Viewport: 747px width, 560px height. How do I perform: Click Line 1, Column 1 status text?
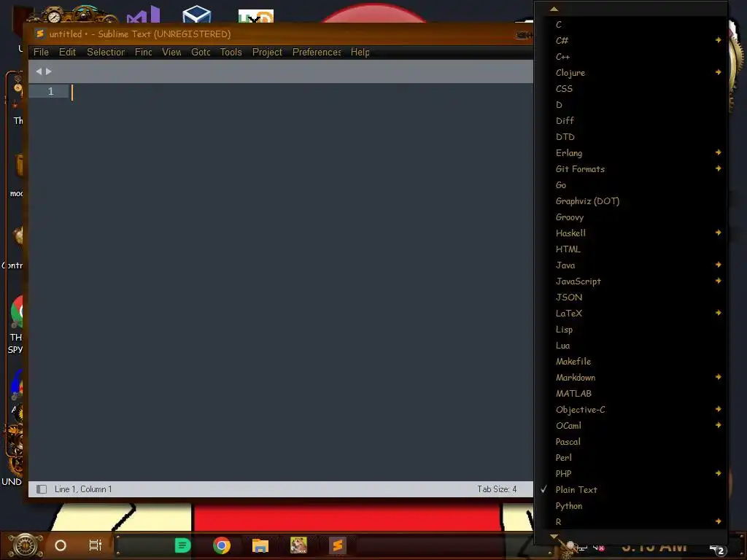[x=83, y=489]
